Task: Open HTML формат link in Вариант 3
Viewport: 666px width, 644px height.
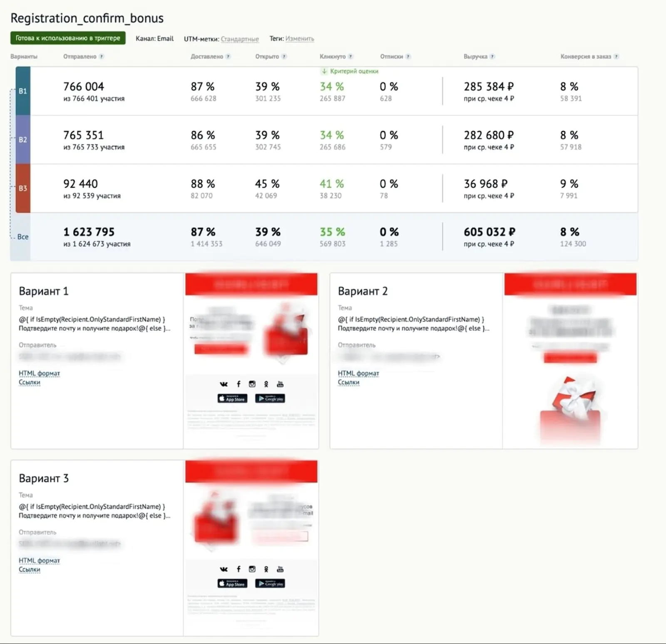Action: click(x=39, y=561)
